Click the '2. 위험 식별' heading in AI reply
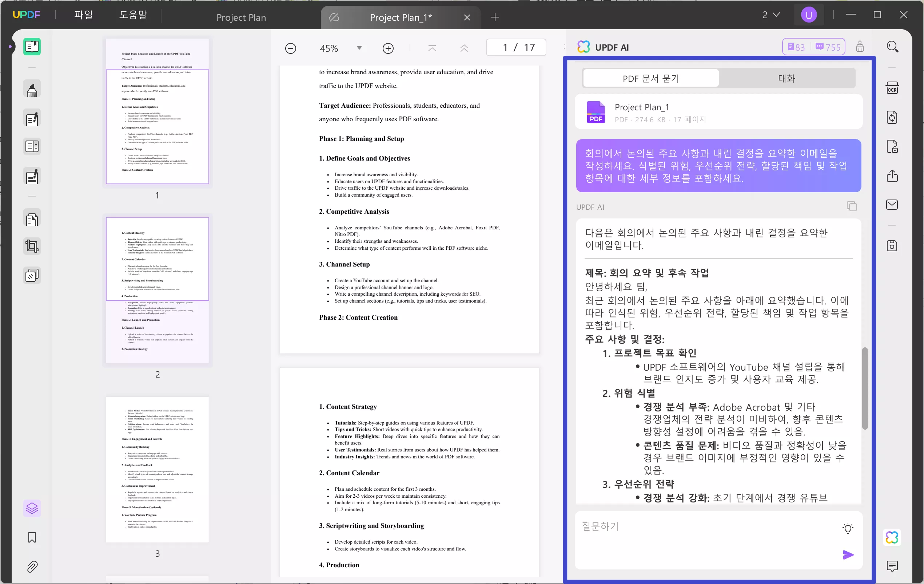Viewport: 924px width, 584px height. (x=629, y=393)
